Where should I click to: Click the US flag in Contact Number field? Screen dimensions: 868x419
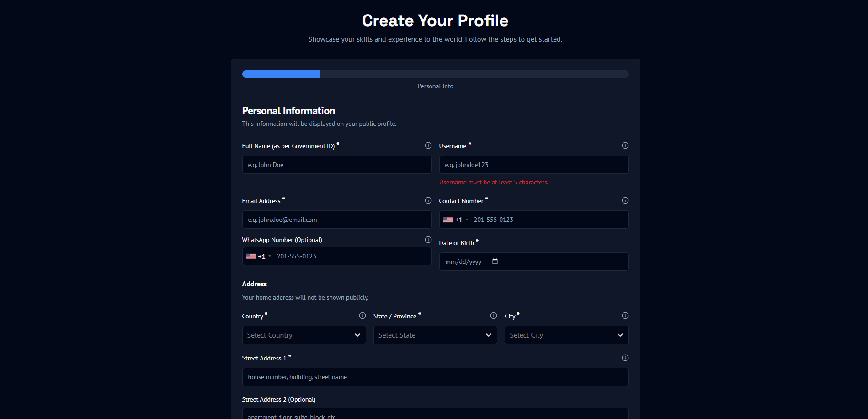coord(447,220)
